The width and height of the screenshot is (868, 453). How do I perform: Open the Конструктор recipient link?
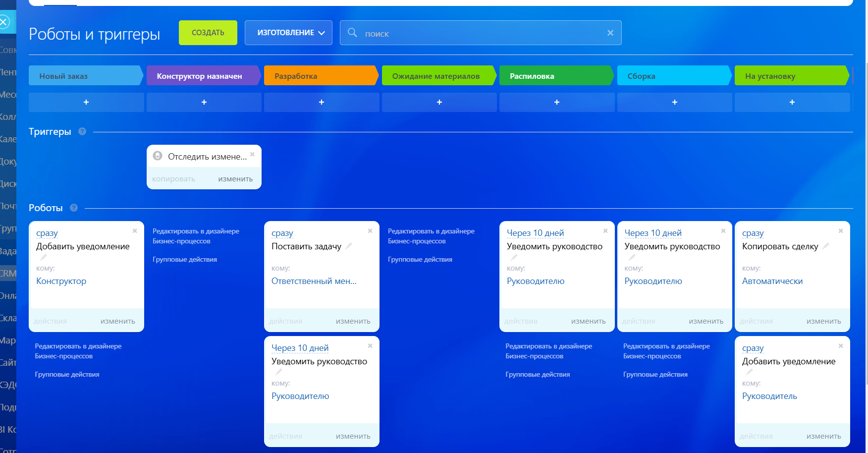[61, 281]
